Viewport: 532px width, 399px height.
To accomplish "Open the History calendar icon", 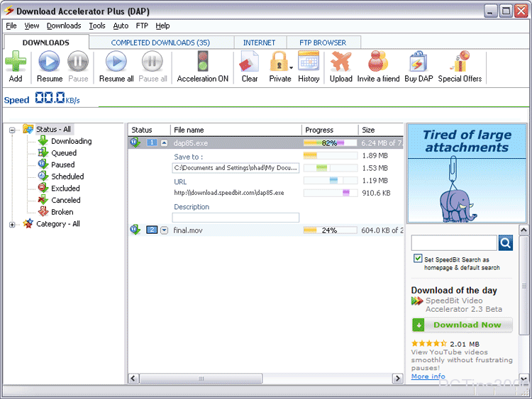I will [x=309, y=62].
